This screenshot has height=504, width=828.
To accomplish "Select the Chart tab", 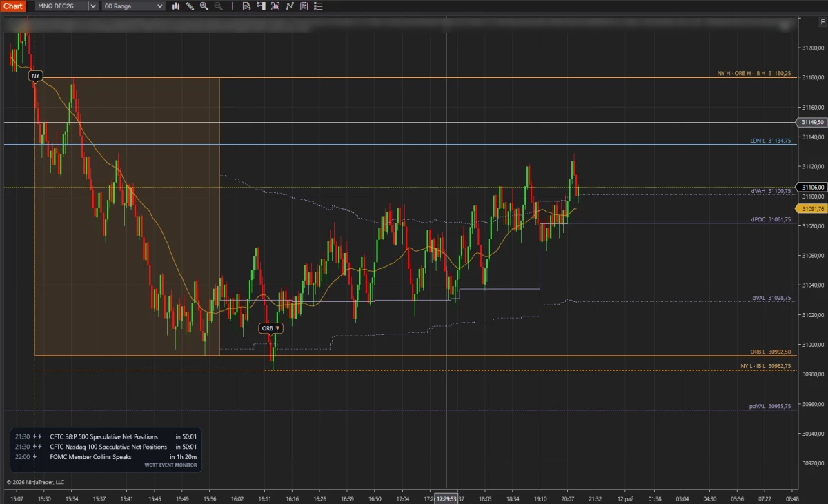I will [x=13, y=6].
